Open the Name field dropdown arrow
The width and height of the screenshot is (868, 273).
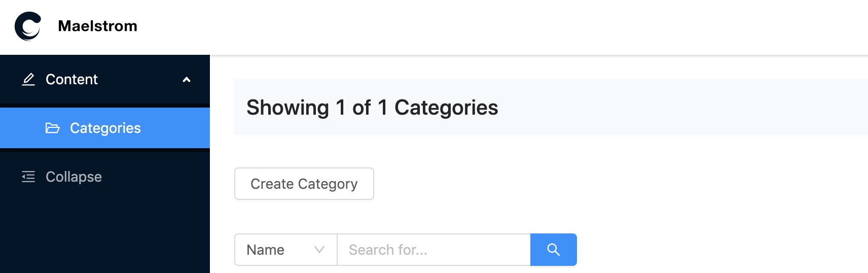(319, 250)
